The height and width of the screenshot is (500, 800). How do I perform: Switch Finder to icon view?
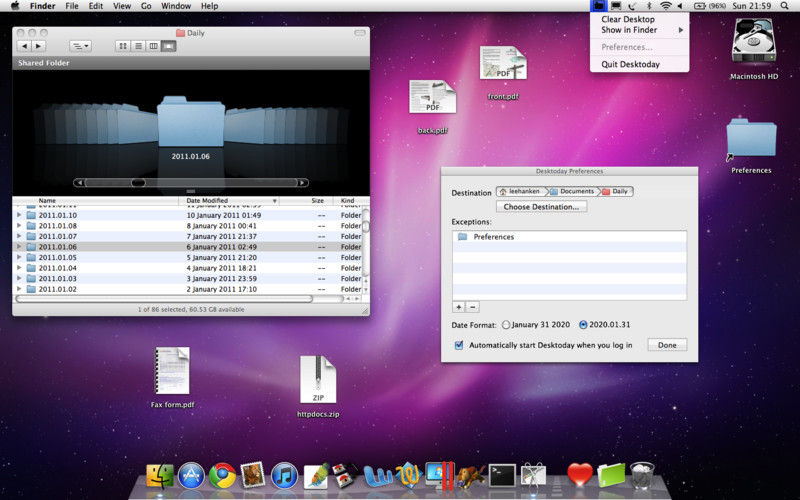[x=122, y=46]
